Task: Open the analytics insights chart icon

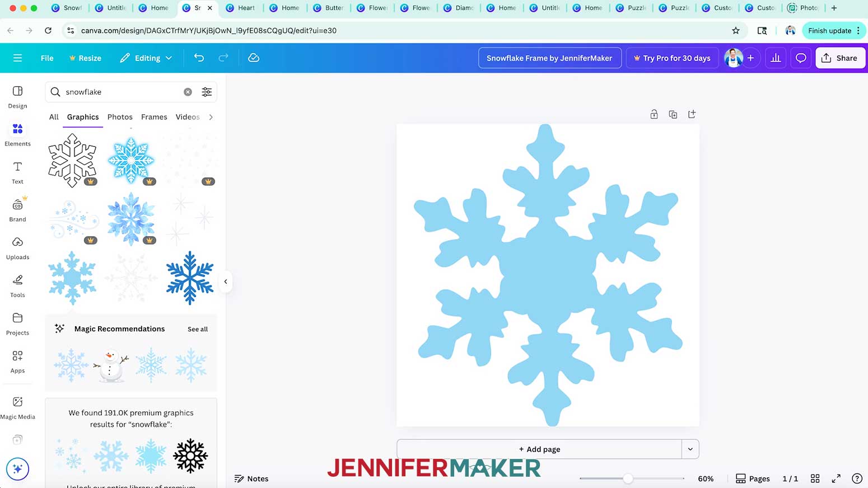Action: [776, 58]
